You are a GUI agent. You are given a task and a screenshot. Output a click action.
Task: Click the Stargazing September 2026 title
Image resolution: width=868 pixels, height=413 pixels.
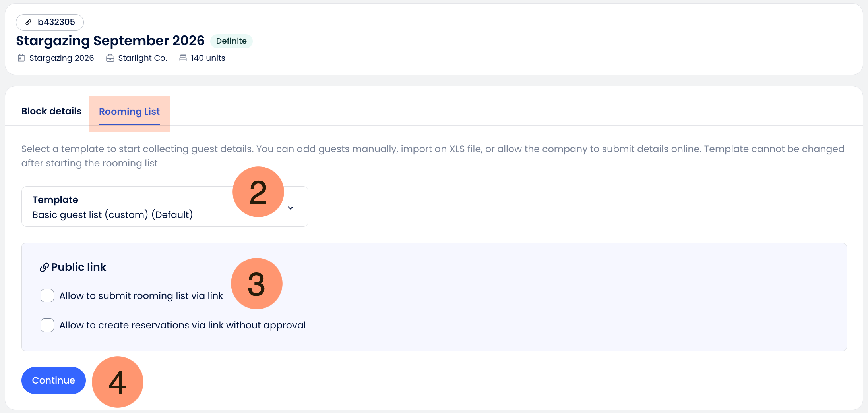click(x=110, y=41)
